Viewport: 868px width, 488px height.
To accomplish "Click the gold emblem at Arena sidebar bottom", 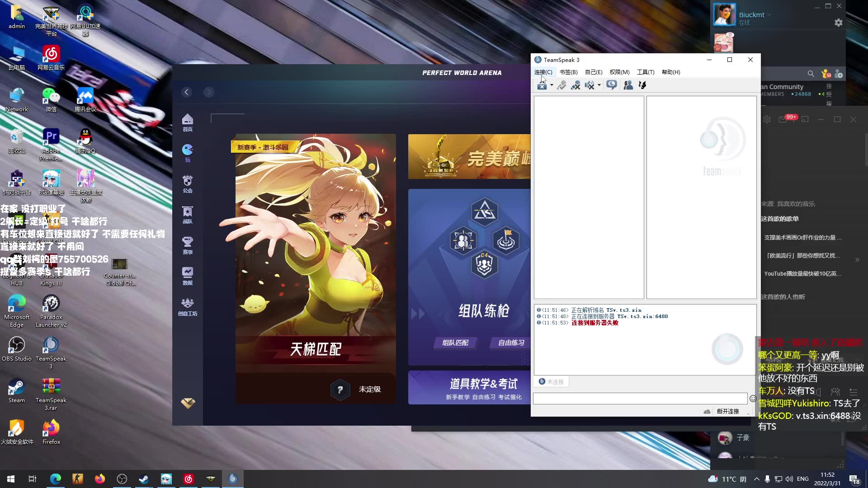I will (188, 403).
